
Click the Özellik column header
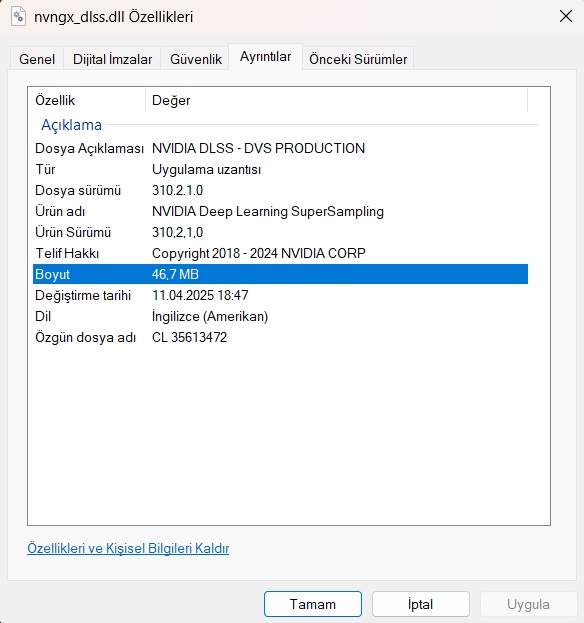(87, 100)
